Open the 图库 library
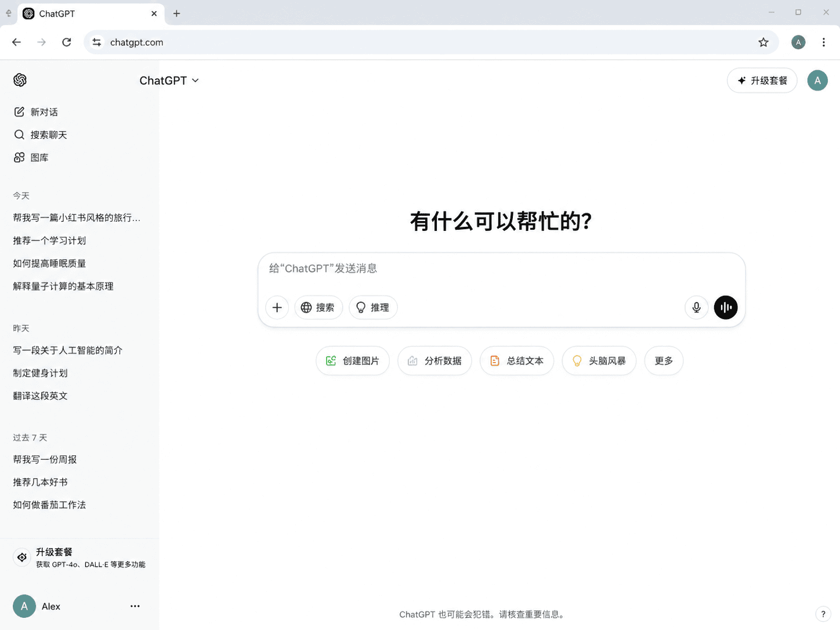This screenshot has width=840, height=630. pyautogui.click(x=31, y=157)
